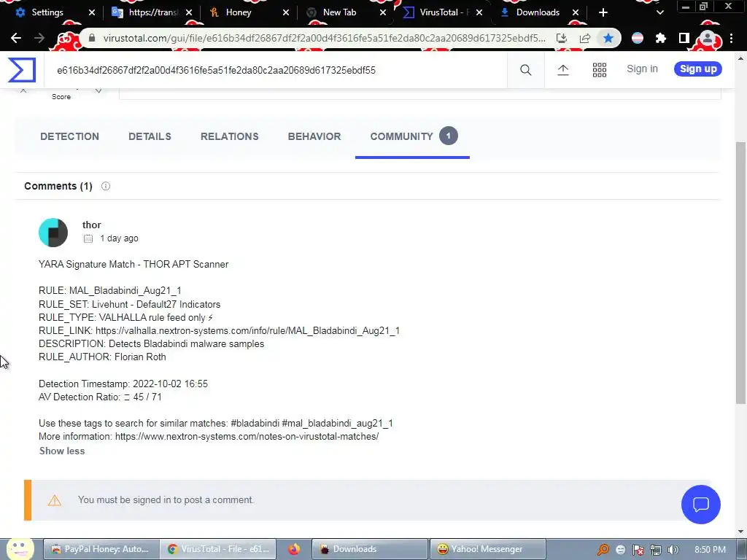Click the browser forward arrow
The width and height of the screenshot is (747, 560).
tap(39, 38)
